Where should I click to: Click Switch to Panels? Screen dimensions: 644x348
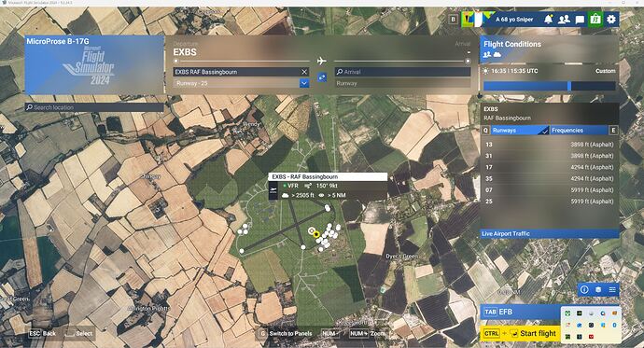tap(286, 333)
